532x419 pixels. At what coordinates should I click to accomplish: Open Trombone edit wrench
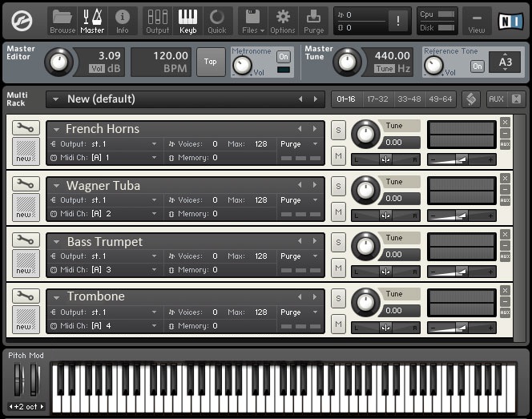point(26,296)
